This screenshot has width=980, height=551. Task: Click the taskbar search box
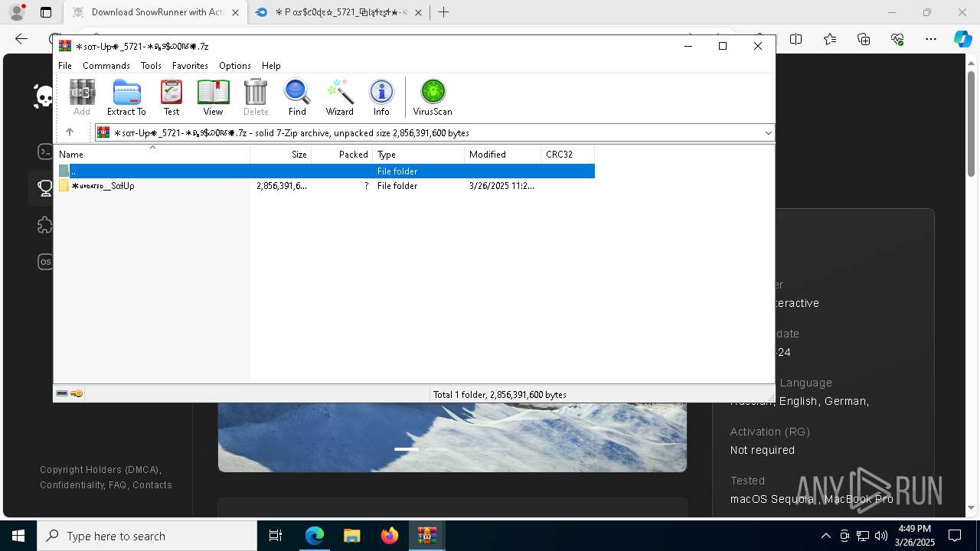click(x=147, y=536)
